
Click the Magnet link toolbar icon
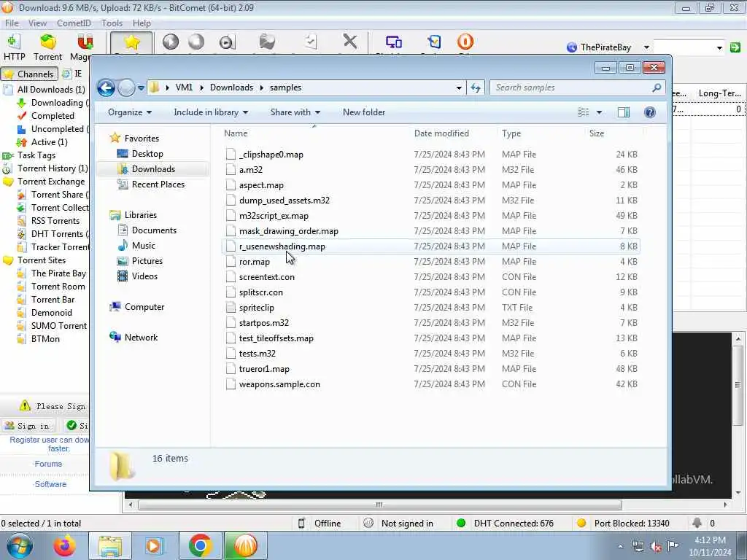click(x=85, y=42)
